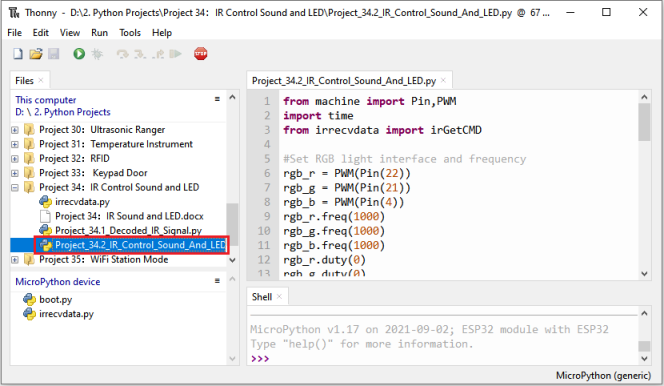664x386 pixels.
Task: Click line number 9 in editor gutter
Action: 267,216
